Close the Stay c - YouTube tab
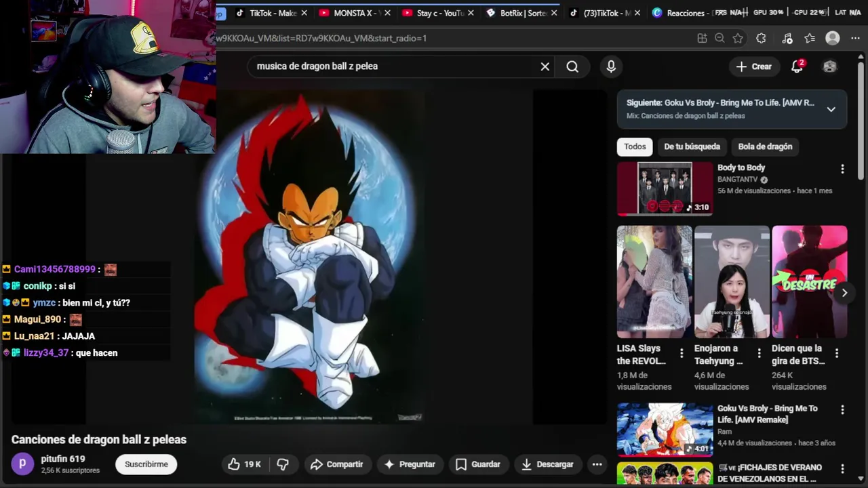The image size is (868, 488). pyautogui.click(x=471, y=13)
